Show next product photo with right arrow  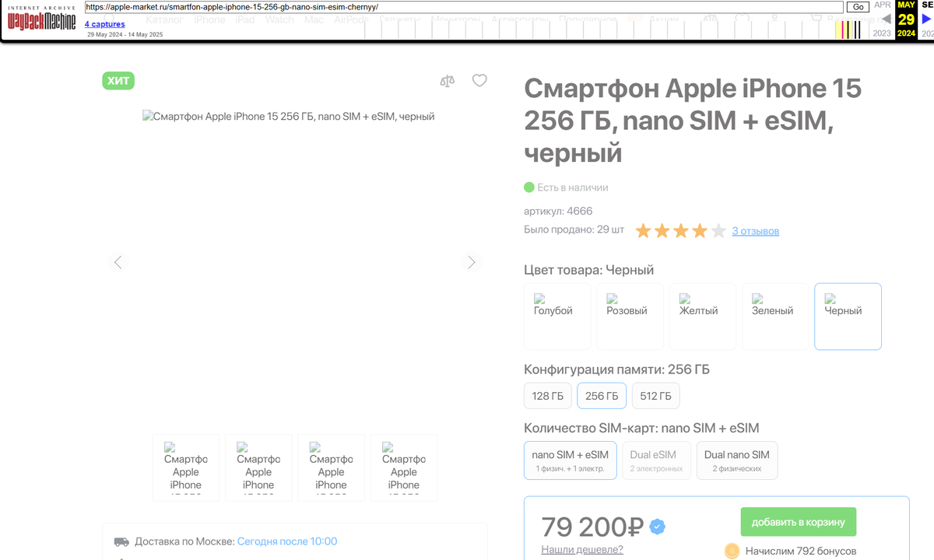tap(472, 262)
